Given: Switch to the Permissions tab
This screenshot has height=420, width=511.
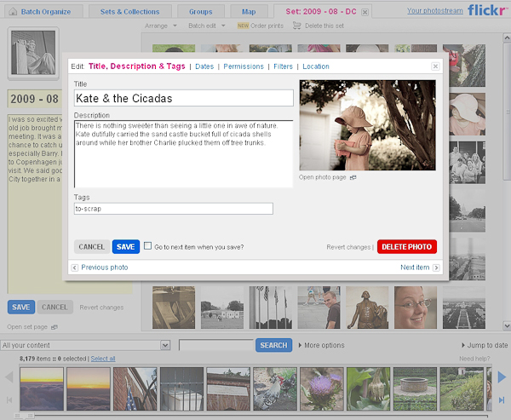Looking at the screenshot, I should [244, 66].
